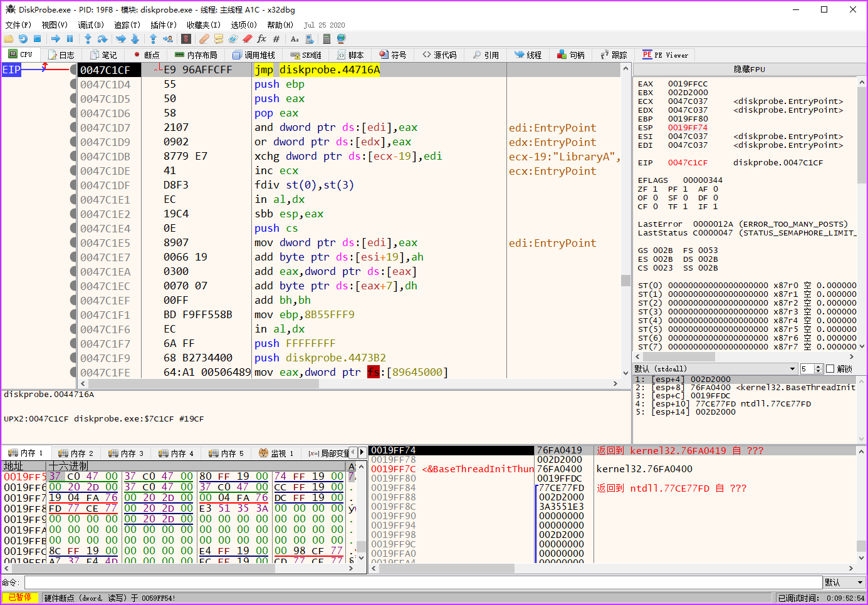Click trace into toolbar icon
Viewport: 868px width, 605px height.
pos(121,39)
